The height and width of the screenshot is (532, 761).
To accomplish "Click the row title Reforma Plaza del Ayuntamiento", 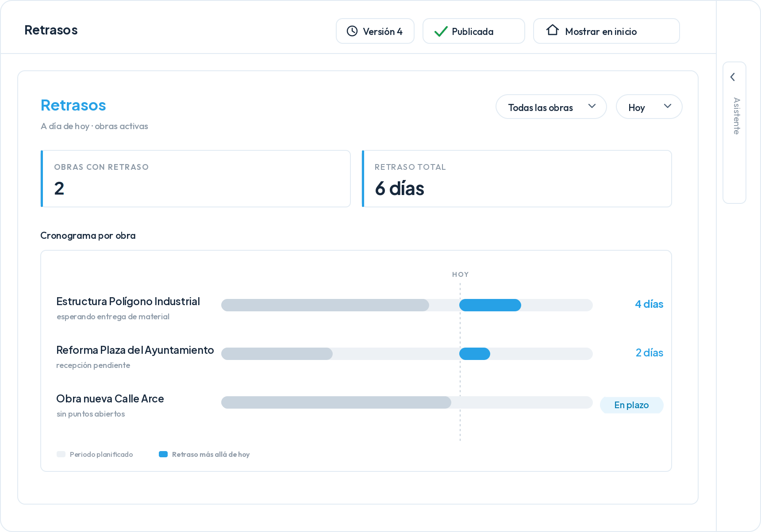I will click(x=135, y=350).
